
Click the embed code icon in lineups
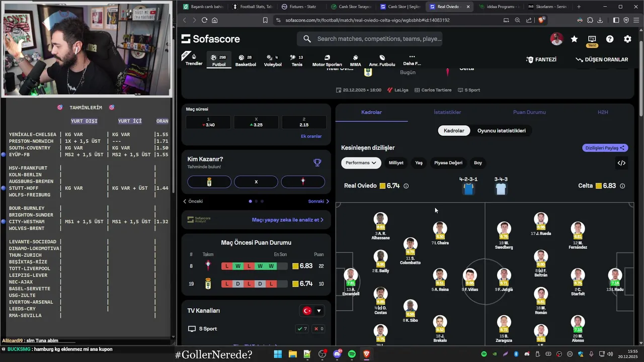tap(621, 163)
